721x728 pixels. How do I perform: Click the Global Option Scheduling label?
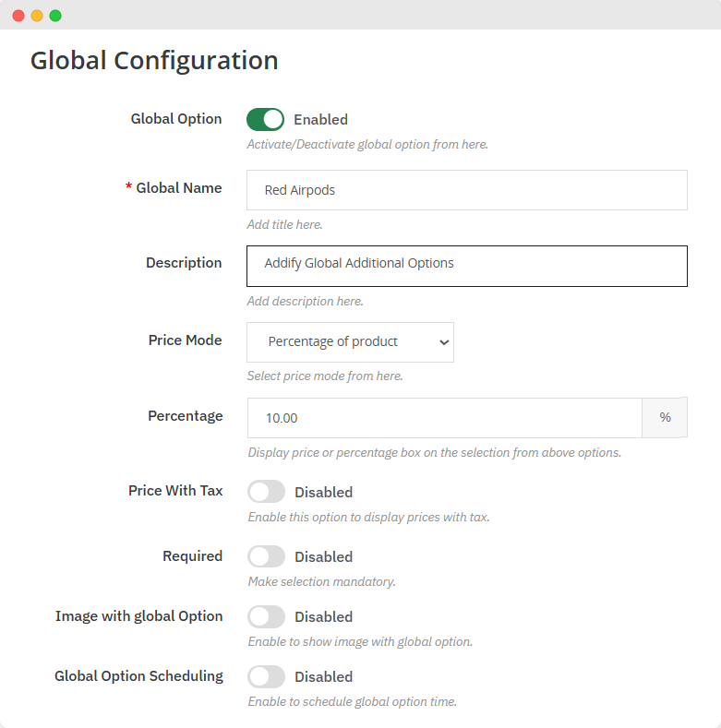click(x=138, y=675)
